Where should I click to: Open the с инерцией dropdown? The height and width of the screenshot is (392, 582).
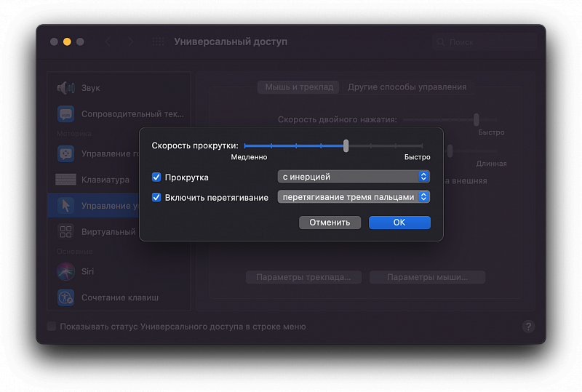[354, 177]
